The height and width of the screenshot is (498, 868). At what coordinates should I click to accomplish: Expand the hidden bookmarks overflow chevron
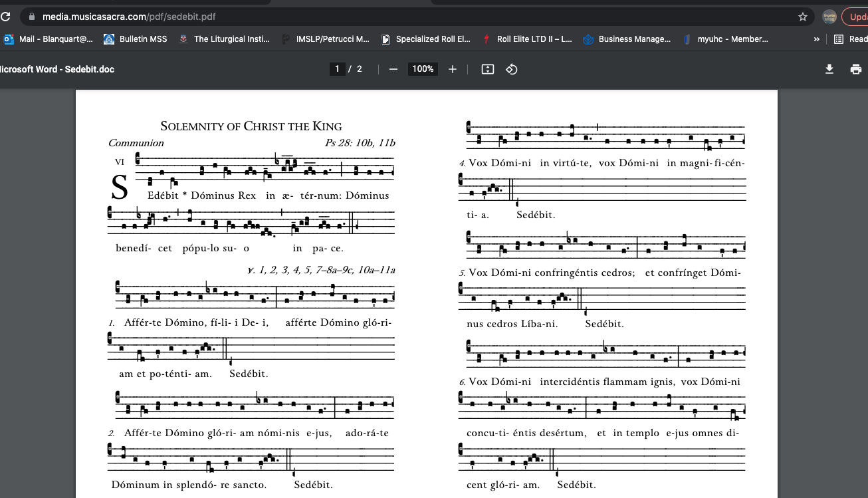click(x=816, y=39)
